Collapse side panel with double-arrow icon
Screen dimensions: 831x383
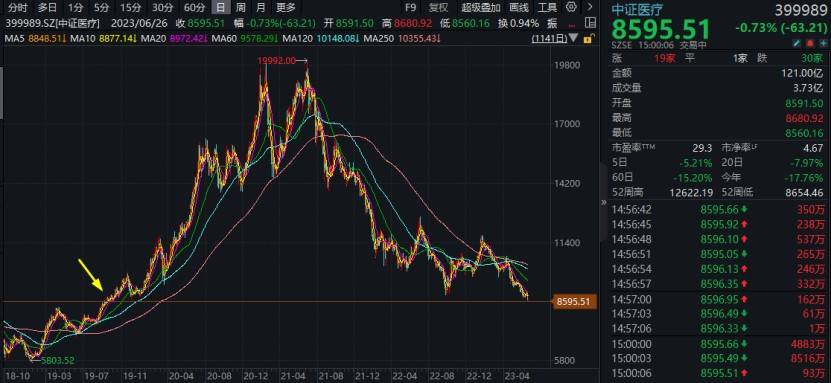click(x=604, y=203)
